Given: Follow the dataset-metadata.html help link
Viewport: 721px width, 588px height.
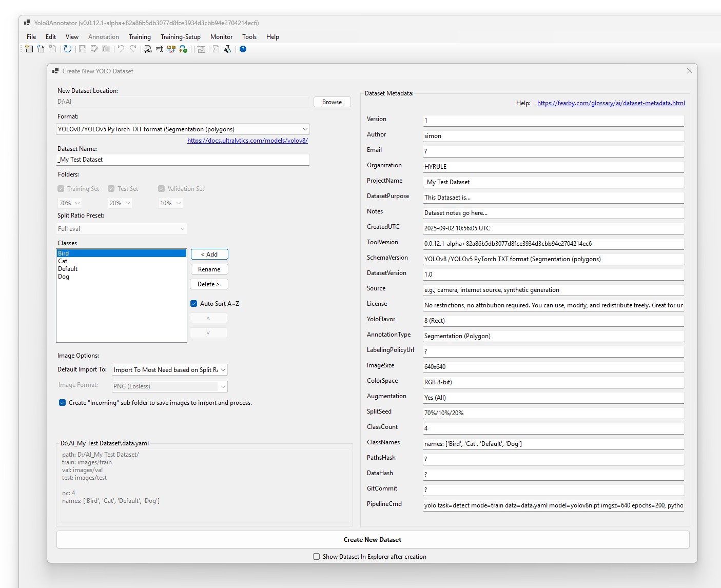Looking at the screenshot, I should [x=611, y=103].
